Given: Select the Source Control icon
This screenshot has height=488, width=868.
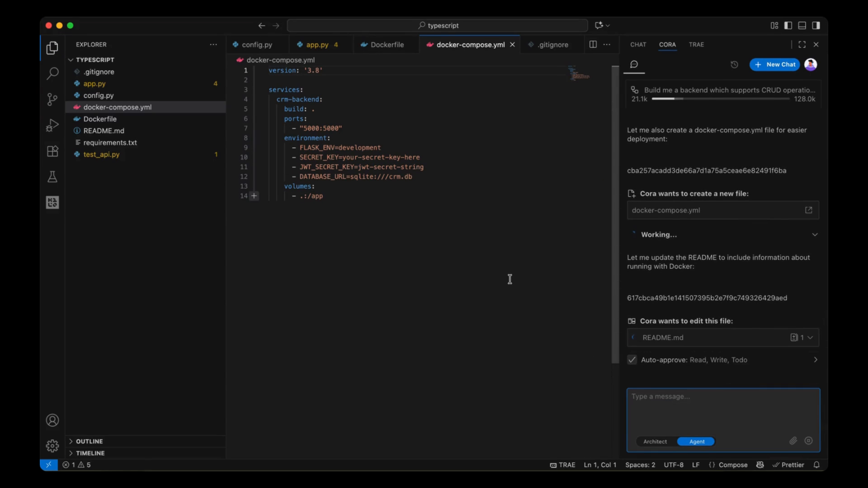Looking at the screenshot, I should [52, 99].
